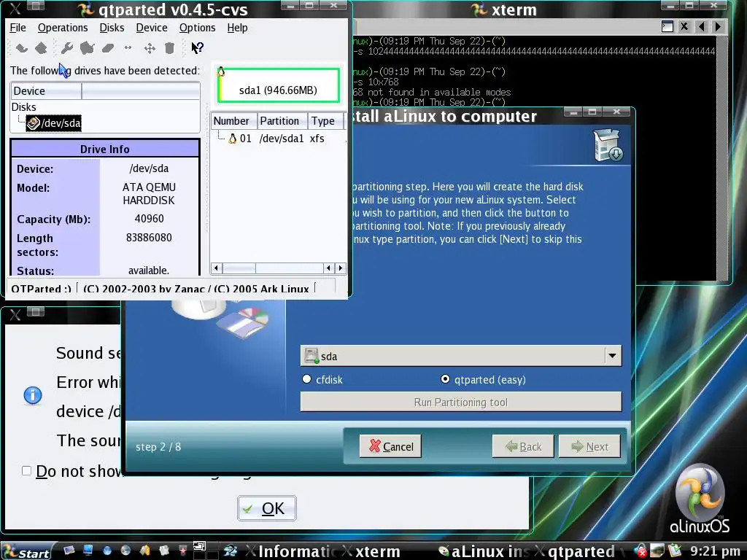
Task: Click the 9:21 pm clock
Action: pyautogui.click(x=715, y=551)
